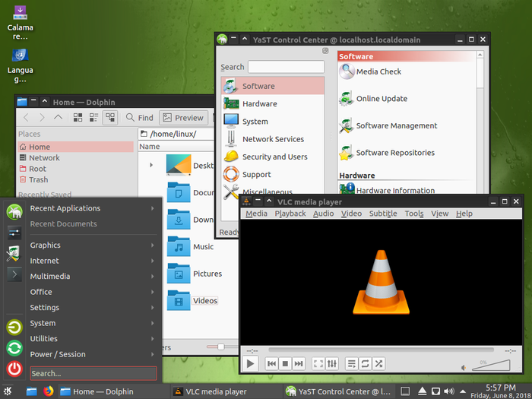Open Software Management in YaST
Viewport: 532px width, 399px height.
(x=396, y=126)
